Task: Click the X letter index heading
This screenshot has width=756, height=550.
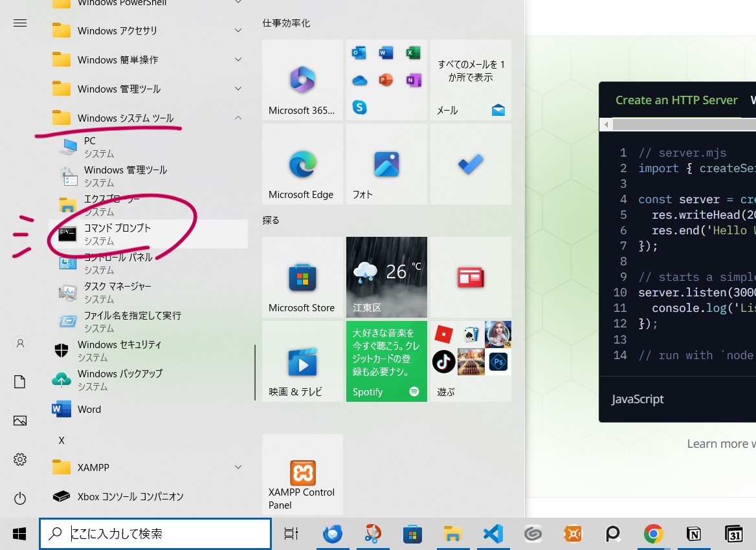Action: point(61,440)
